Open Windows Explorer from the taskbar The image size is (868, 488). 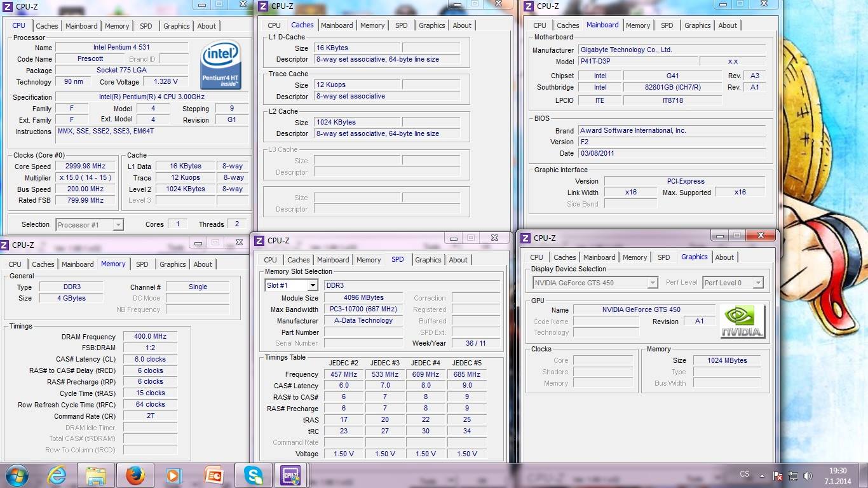pyautogui.click(x=96, y=475)
